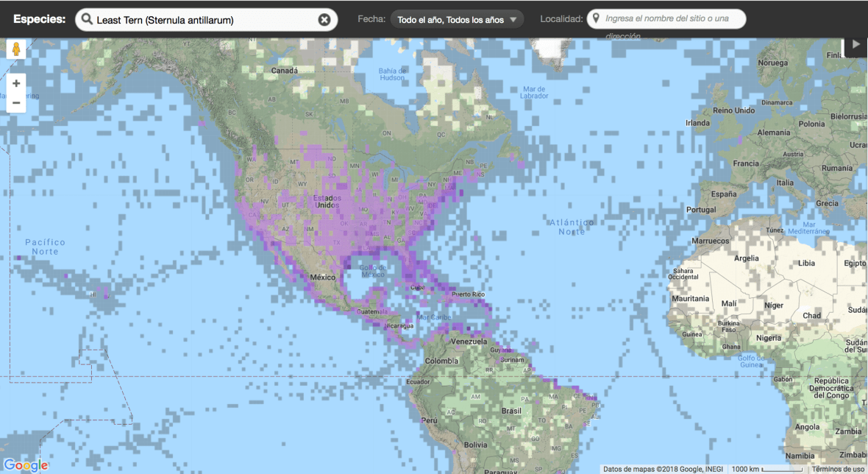868x474 pixels.
Task: Click the Argelia label on the map
Action: click(746, 258)
